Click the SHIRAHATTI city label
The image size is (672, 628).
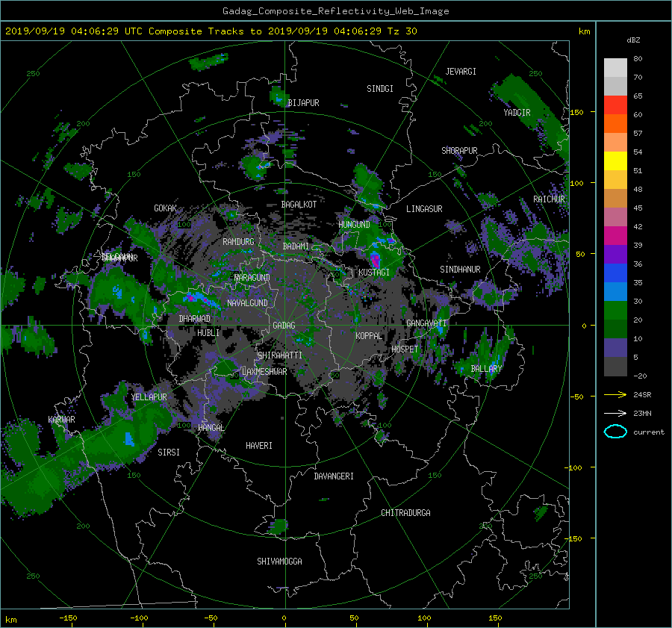tap(280, 355)
